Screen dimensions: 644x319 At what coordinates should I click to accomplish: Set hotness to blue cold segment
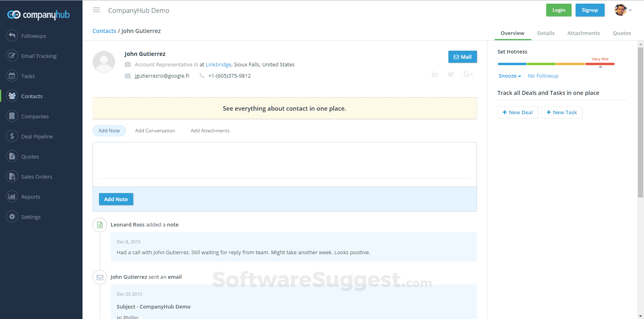coord(512,64)
